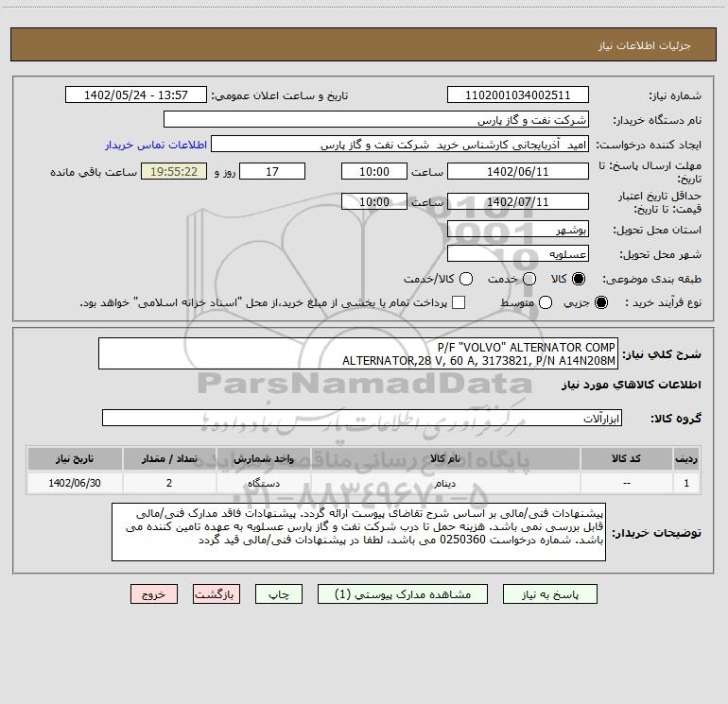
Task: Select the جزیی purchase type radio
Action: (x=600, y=302)
